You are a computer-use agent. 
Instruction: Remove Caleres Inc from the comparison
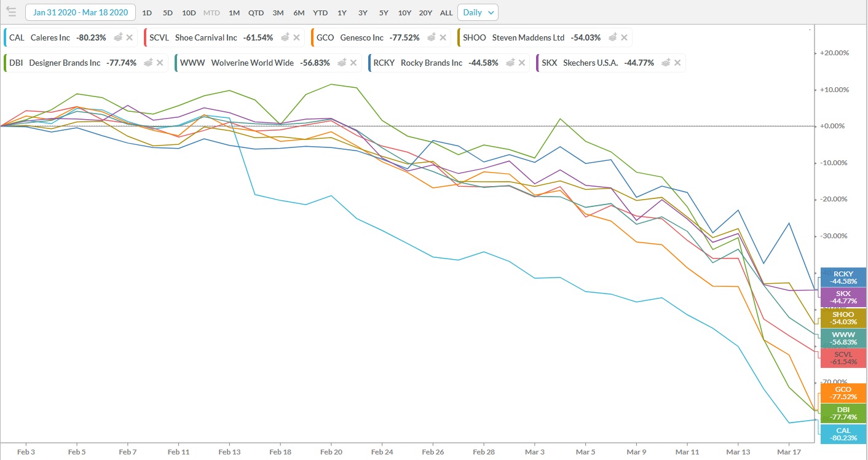pos(130,37)
